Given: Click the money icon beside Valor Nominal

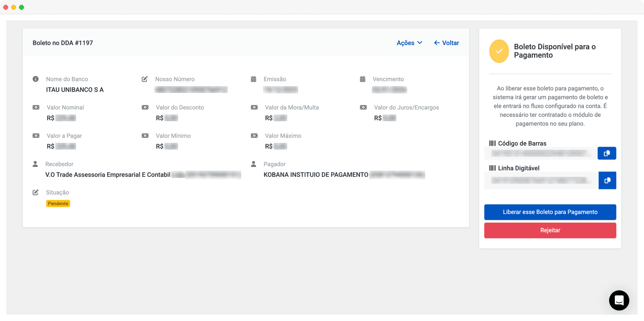Looking at the screenshot, I should 36,107.
